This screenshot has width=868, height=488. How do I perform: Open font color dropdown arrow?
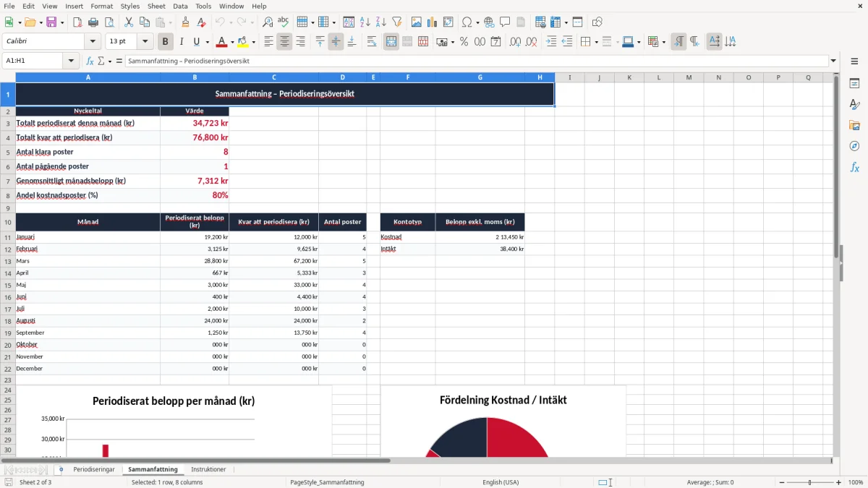coord(232,42)
